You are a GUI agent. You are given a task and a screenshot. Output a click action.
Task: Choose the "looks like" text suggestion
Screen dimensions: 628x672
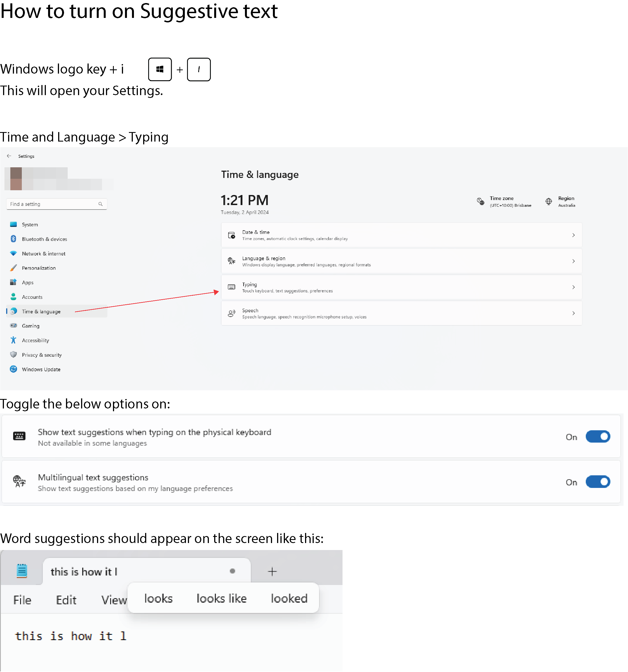coord(222,598)
